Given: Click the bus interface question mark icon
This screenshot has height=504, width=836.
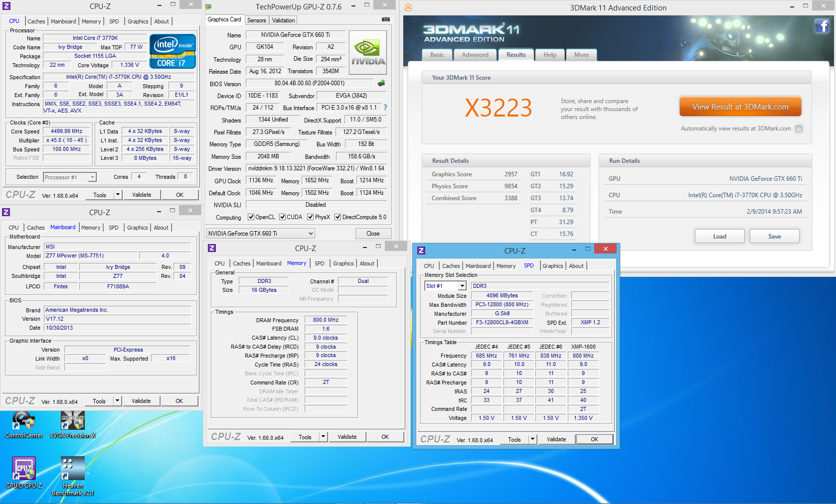Looking at the screenshot, I should 385,108.
